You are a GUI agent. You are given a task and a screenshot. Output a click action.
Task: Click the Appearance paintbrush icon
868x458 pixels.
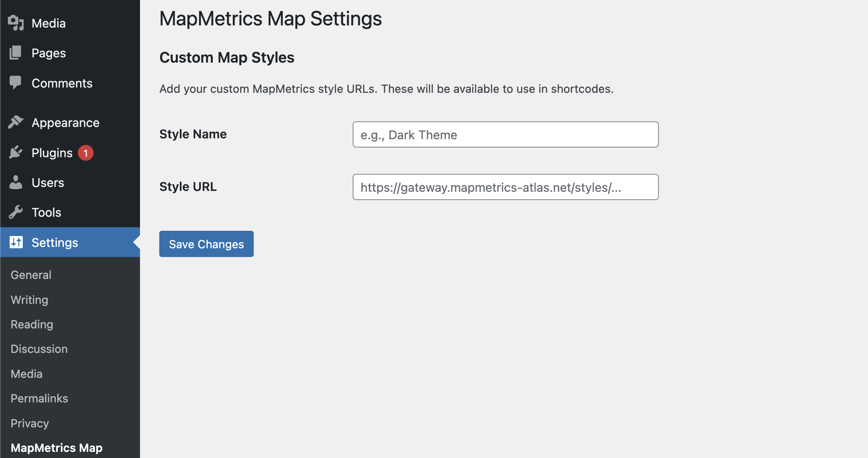16,122
